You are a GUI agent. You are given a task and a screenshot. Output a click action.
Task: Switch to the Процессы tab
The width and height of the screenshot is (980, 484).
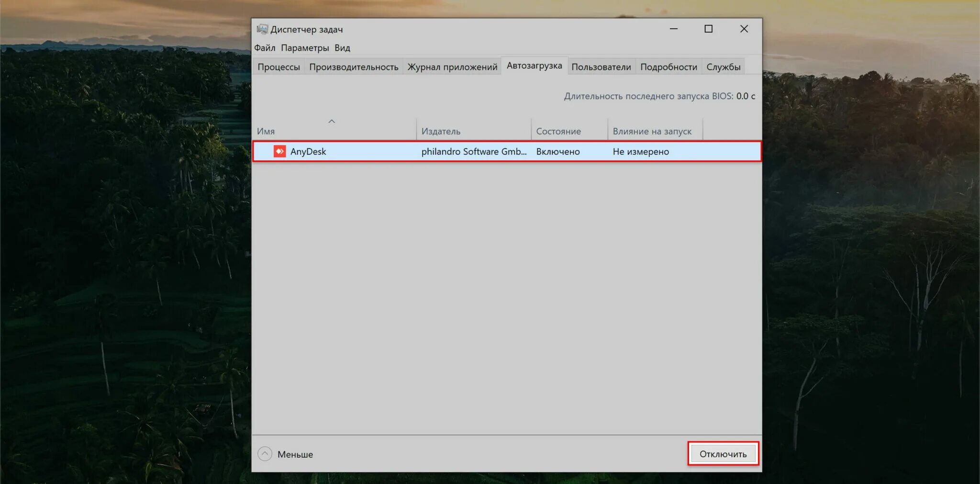(278, 67)
